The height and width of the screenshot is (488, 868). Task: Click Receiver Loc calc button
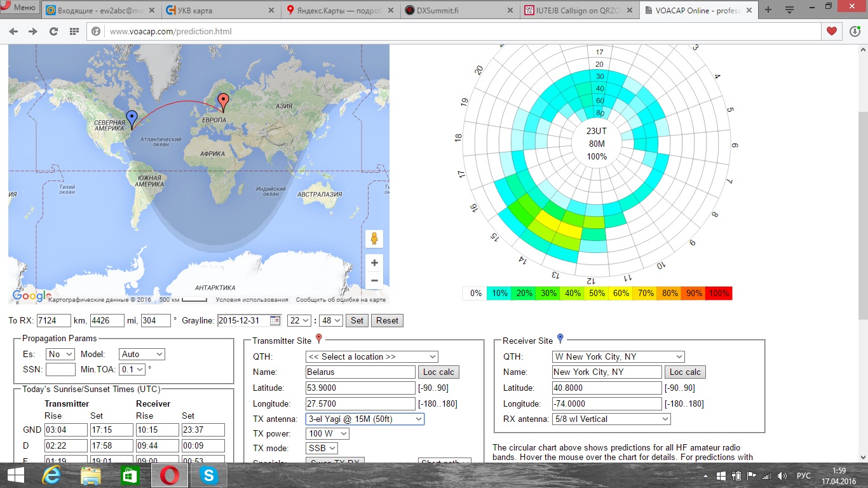pyautogui.click(x=685, y=372)
